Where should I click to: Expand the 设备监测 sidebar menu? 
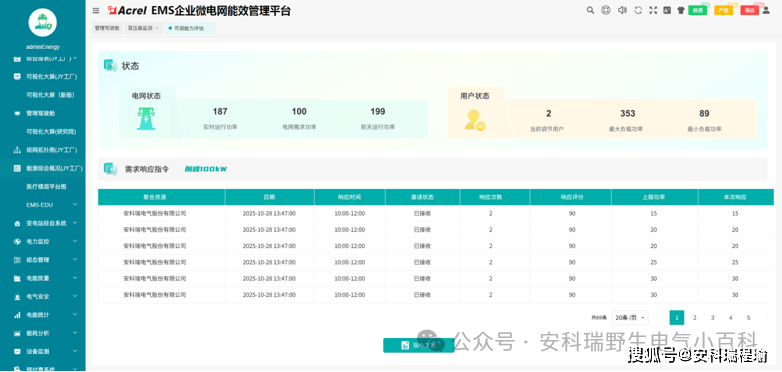tap(43, 352)
